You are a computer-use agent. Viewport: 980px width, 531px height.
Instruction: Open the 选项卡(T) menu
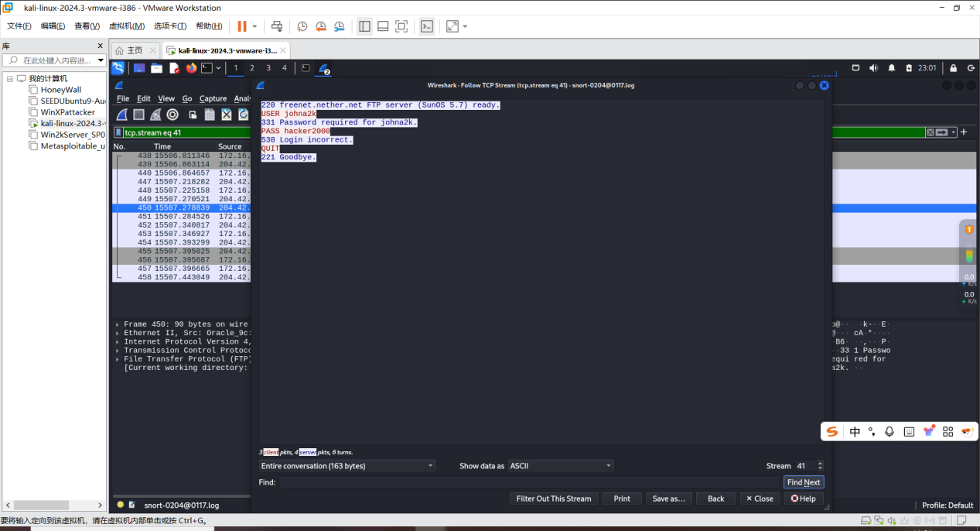(171, 26)
